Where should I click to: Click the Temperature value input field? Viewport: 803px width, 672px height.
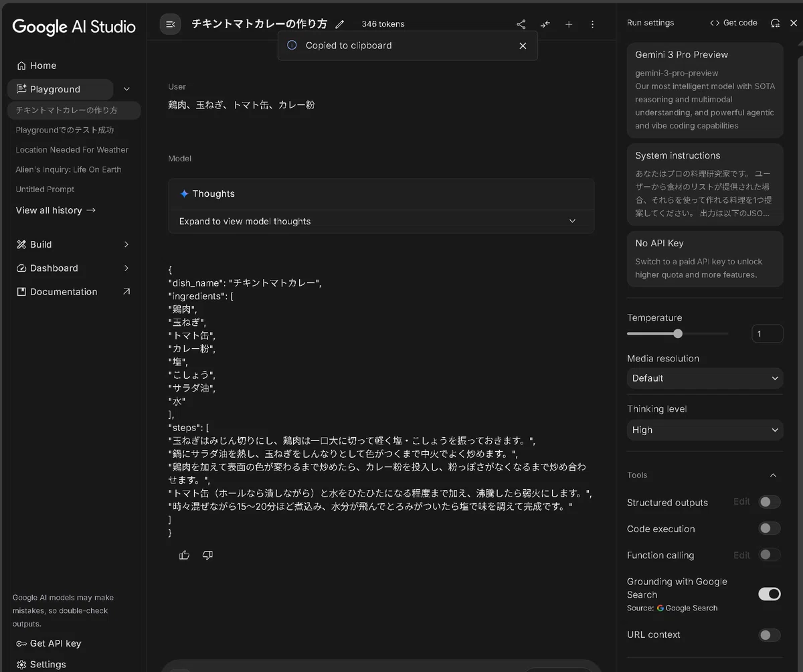[x=768, y=333]
